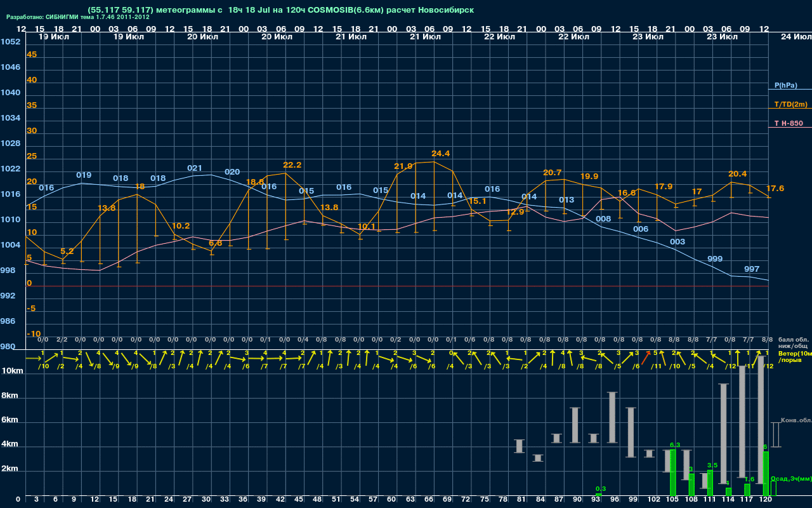812x508 pixels.
Task: Click the forecast hour 3 label
Action: tap(36, 500)
